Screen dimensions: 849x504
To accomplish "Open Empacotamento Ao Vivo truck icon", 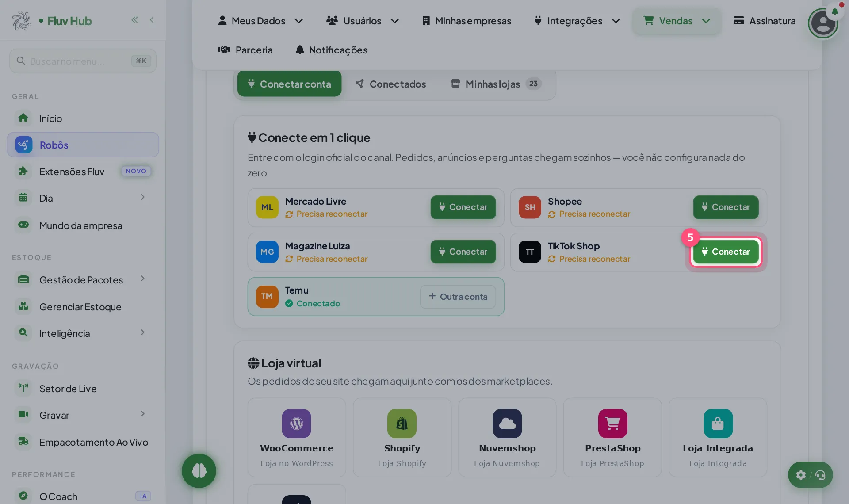I will pos(23,442).
